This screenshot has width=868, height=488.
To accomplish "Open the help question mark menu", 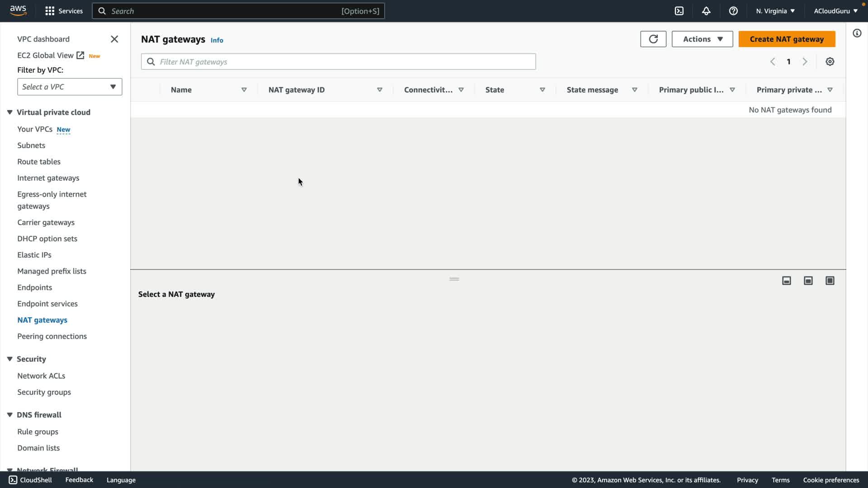I will [x=733, y=11].
